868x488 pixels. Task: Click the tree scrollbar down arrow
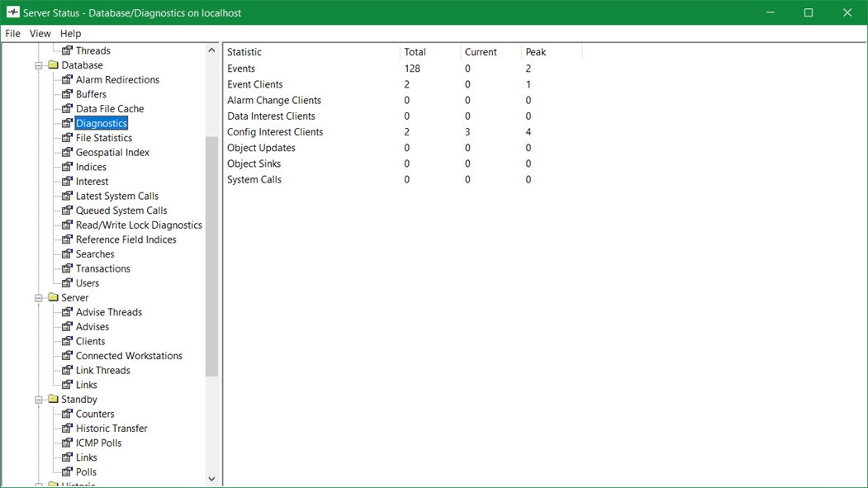pos(211,479)
